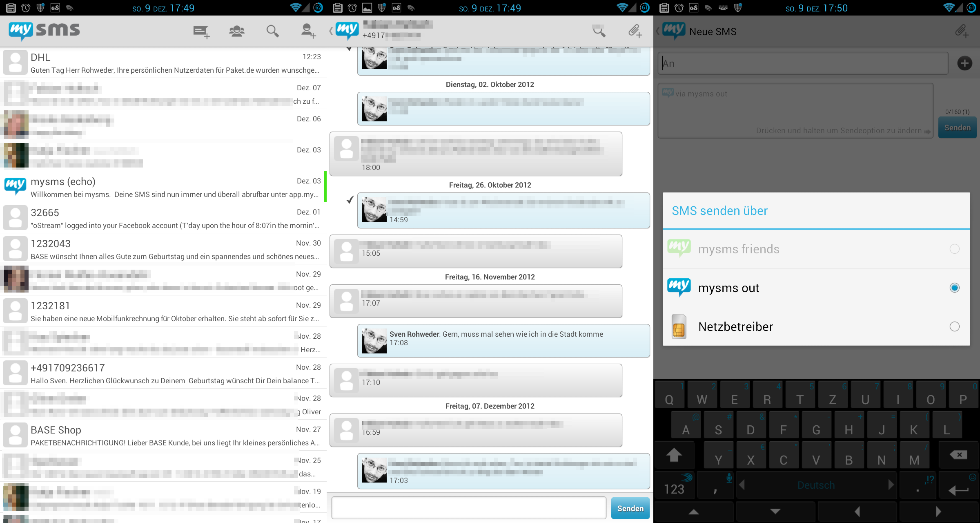Screen dimensions: 980x523
Task: Choose mysms out send option label
Action: point(728,288)
